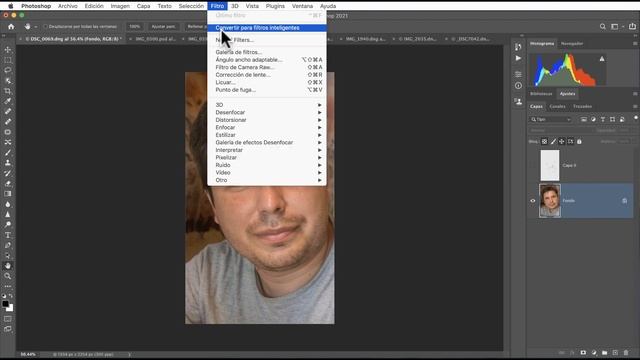Toggle the lock image pixels brush button
640x360 pixels.
pos(553,142)
